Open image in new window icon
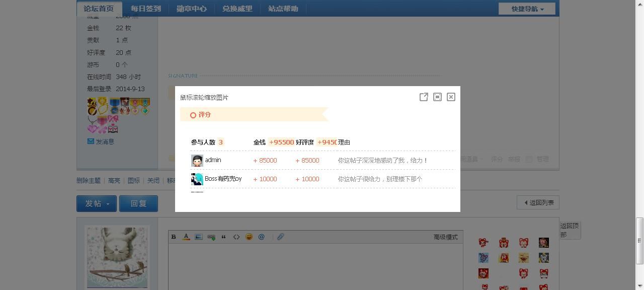 (424, 97)
